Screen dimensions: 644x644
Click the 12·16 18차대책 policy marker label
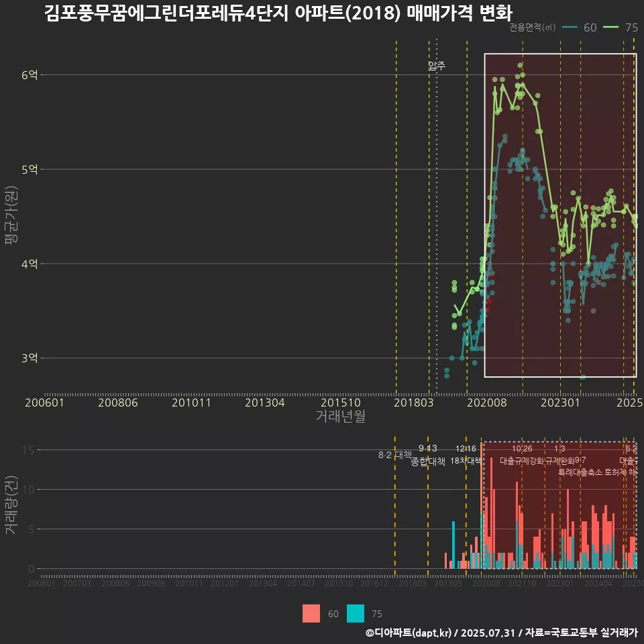[466, 455]
